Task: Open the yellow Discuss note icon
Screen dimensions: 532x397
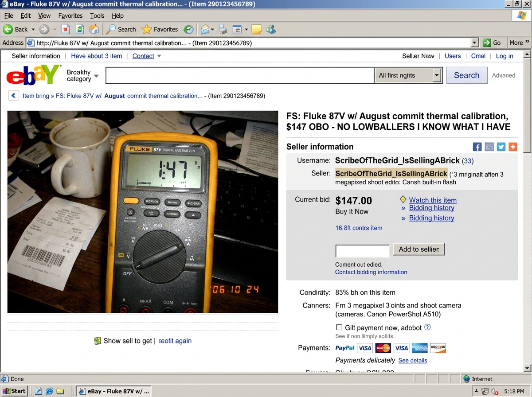Action: (x=256, y=29)
